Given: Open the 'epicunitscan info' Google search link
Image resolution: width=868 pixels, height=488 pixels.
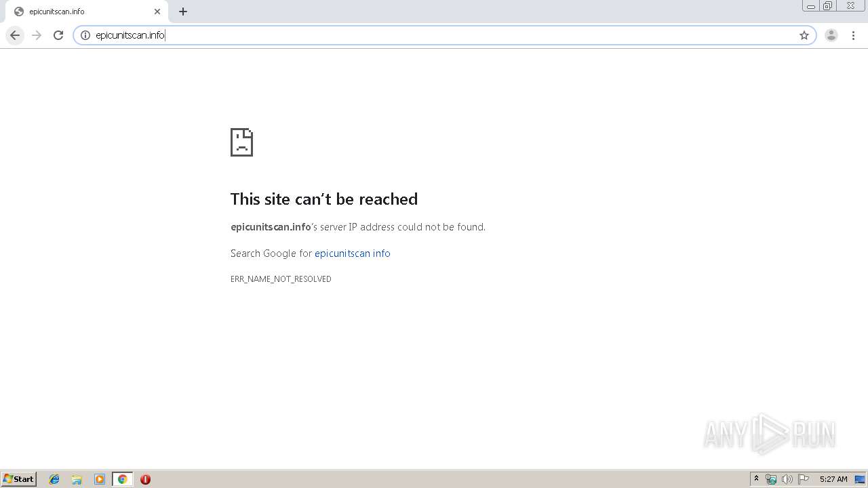Looking at the screenshot, I should click(353, 253).
